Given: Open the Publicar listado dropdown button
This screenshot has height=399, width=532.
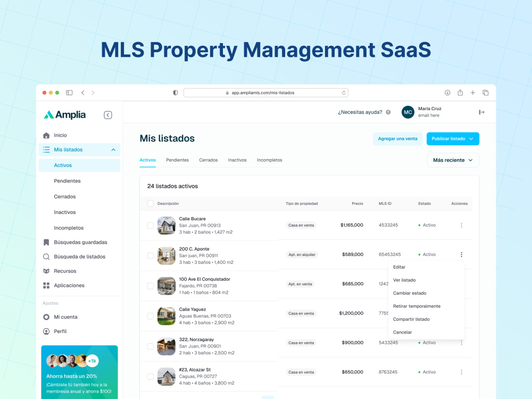Looking at the screenshot, I should [453, 139].
